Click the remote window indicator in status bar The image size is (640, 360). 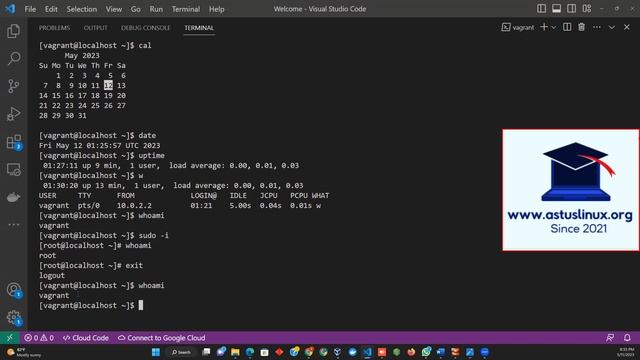coord(9,338)
